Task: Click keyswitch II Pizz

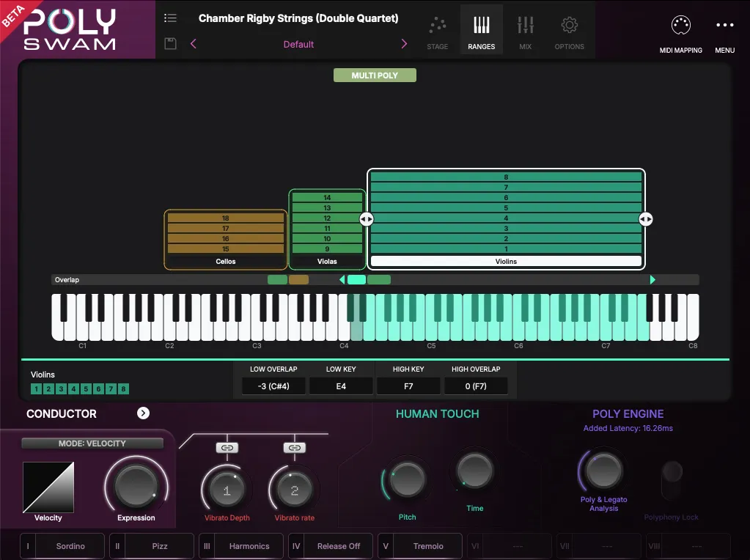Action: tap(152, 546)
